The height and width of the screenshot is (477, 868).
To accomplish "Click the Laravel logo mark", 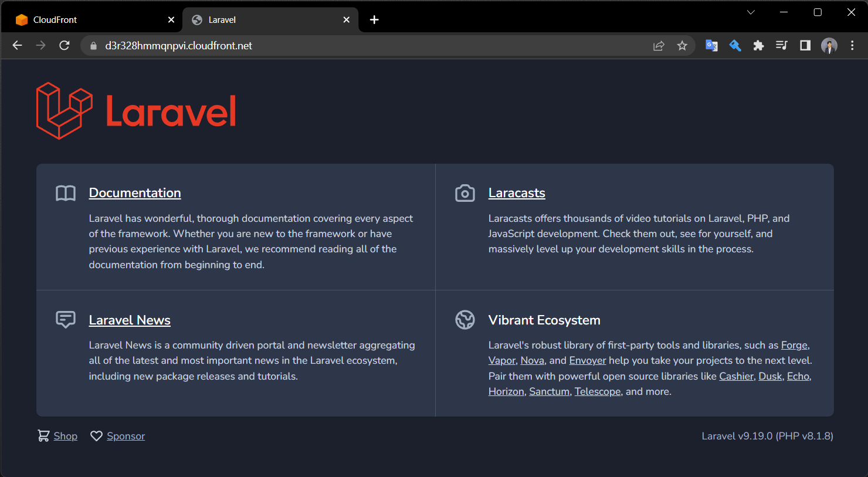I will coord(65,111).
